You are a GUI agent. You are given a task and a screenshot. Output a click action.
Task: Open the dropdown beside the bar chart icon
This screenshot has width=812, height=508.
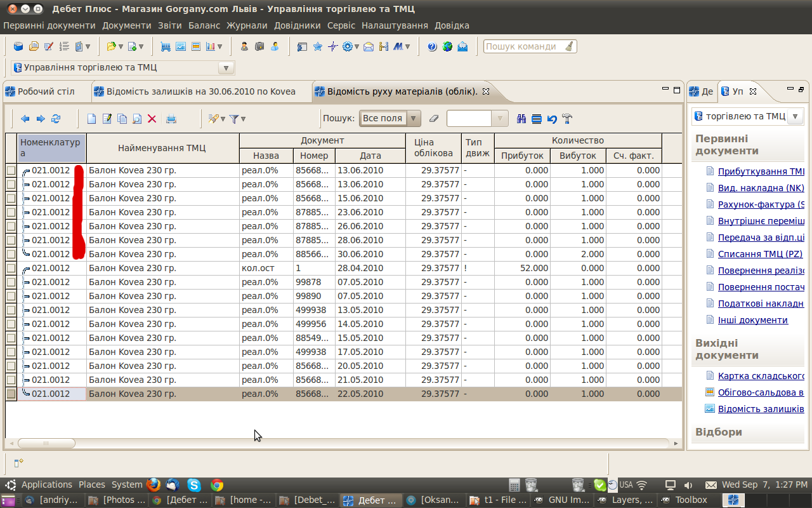(219, 46)
